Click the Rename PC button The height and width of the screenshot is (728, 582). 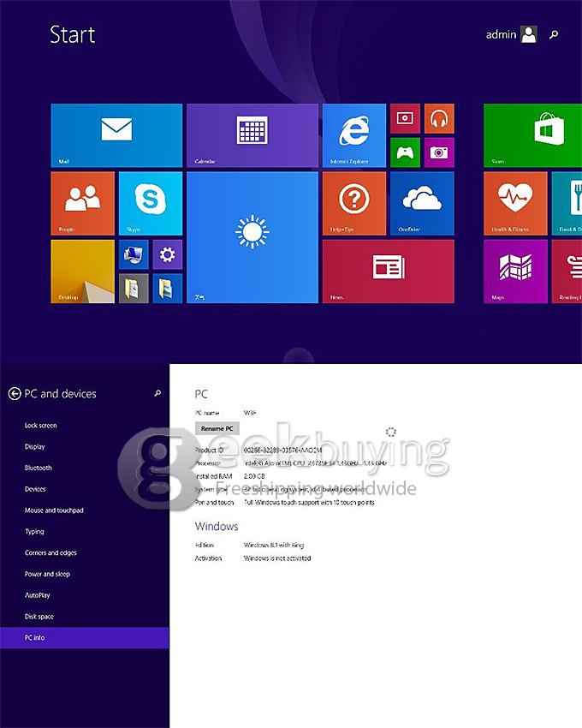point(217,428)
